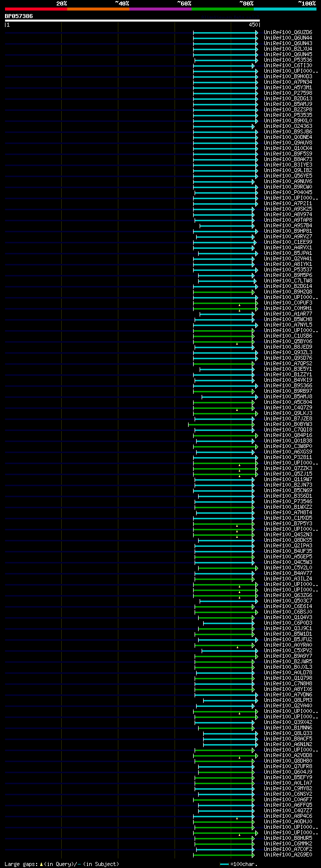This screenshot has width=321, height=868.
Task: Select label UniRef100_B9H0D3
Action: coord(288,77)
